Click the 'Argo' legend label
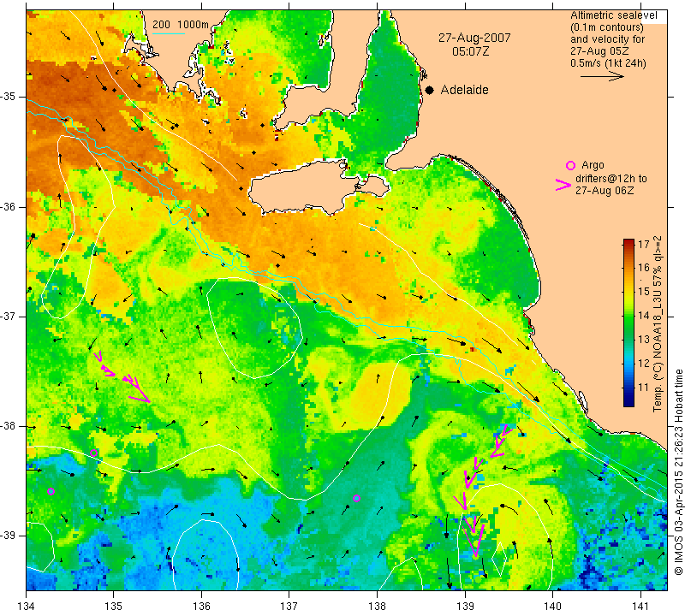685x616 pixels. [593, 165]
